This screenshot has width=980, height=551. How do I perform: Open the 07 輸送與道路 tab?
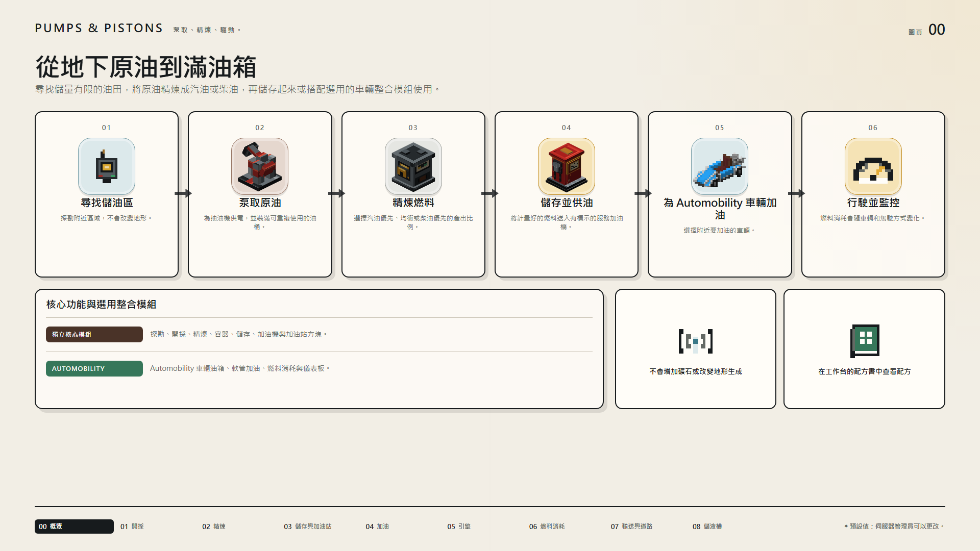631,527
